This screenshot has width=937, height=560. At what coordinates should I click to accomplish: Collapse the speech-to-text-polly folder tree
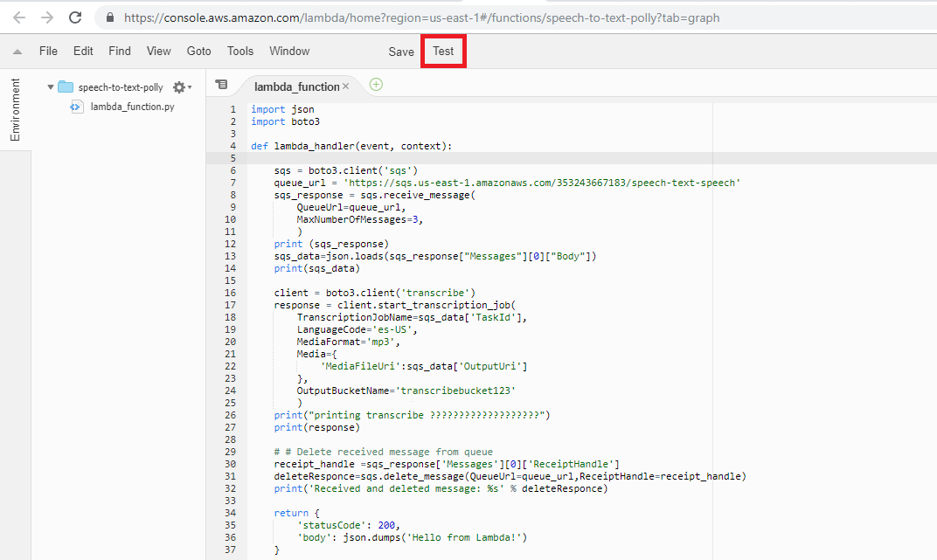pyautogui.click(x=50, y=87)
